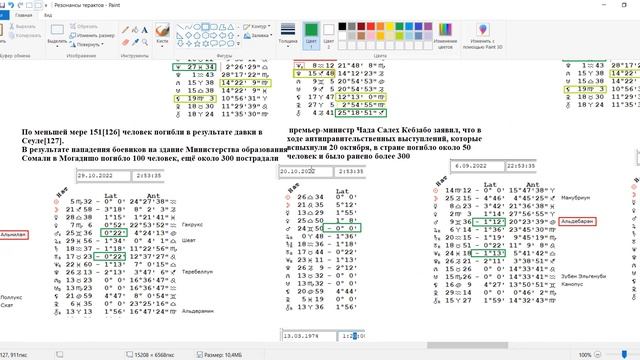Image resolution: width=640 pixels, height=360 pixels.
Task: Click the red Альдебаран label on canvas
Action: click(577, 221)
